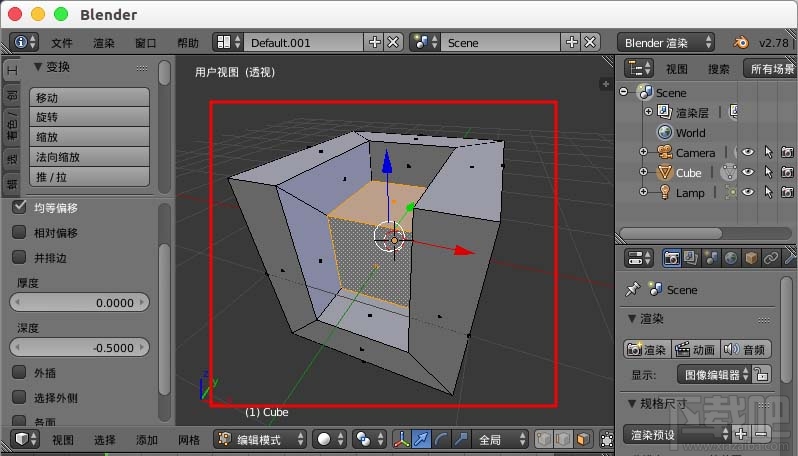
Task: Delete the Default.001 screen layout
Action: [393, 42]
